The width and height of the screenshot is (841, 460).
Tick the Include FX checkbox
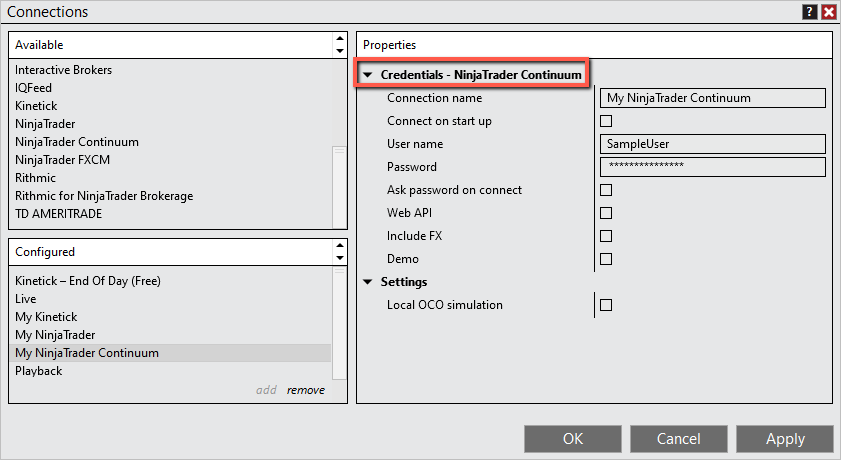click(x=606, y=236)
